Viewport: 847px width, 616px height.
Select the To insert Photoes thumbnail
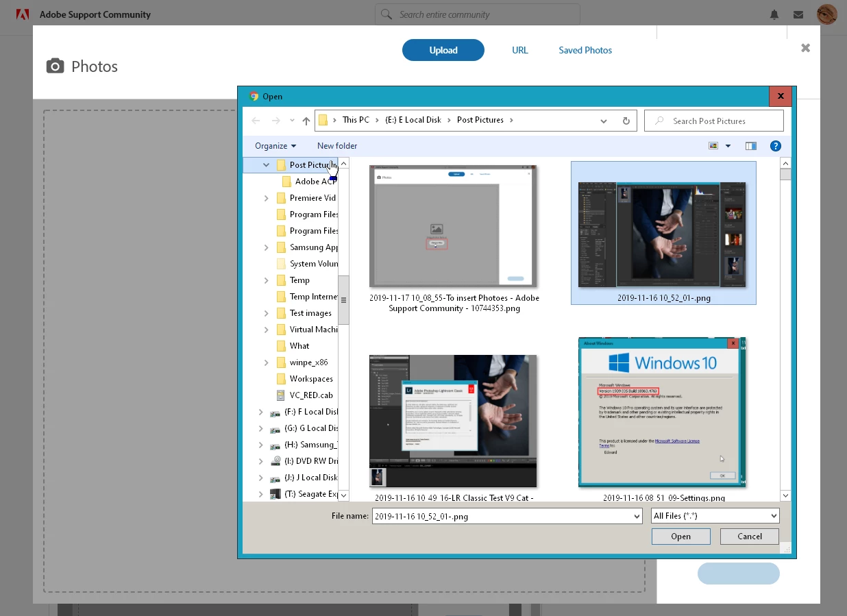click(x=453, y=226)
